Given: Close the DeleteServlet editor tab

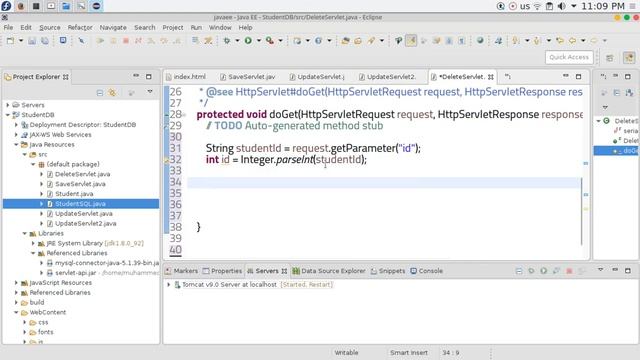Looking at the screenshot, I should 491,77.
